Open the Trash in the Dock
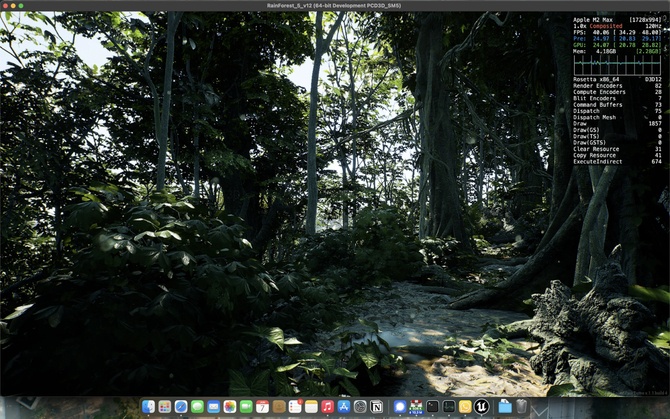The width and height of the screenshot is (670, 419). coord(521,407)
